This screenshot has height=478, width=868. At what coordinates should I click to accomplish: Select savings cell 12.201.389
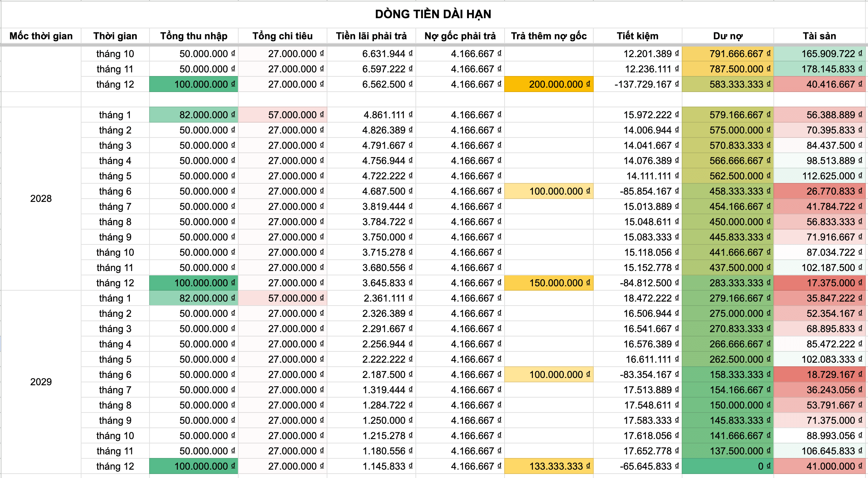point(638,54)
